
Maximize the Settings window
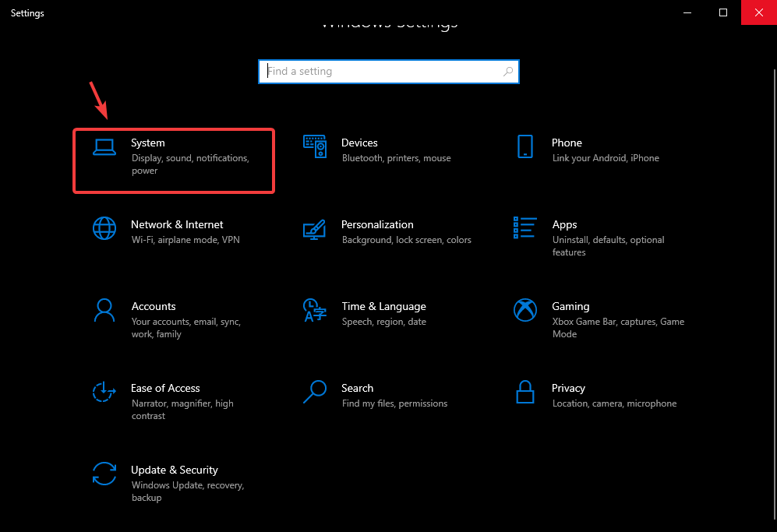click(723, 12)
